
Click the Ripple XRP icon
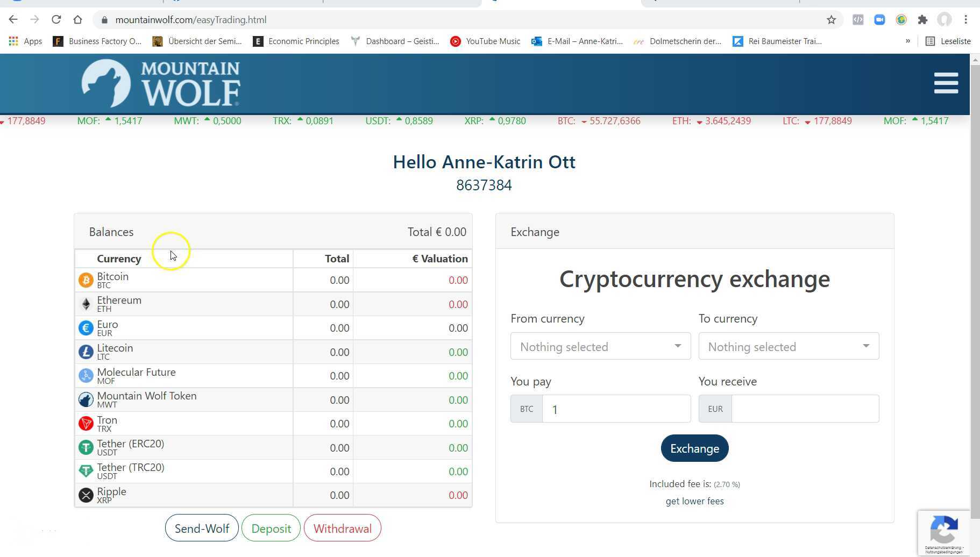tap(86, 495)
